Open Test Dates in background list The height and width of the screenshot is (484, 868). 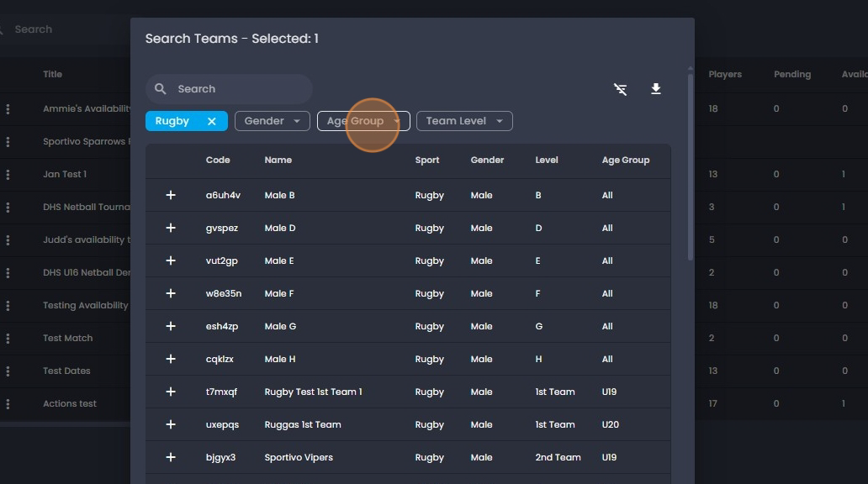coord(66,371)
